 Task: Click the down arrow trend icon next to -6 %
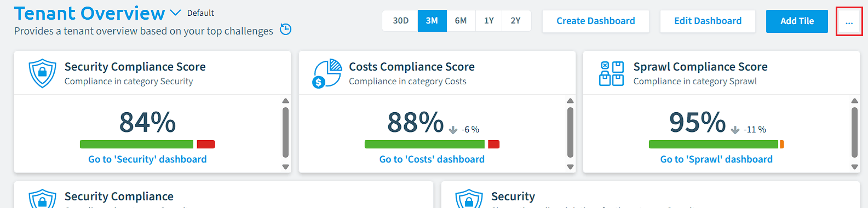(453, 130)
